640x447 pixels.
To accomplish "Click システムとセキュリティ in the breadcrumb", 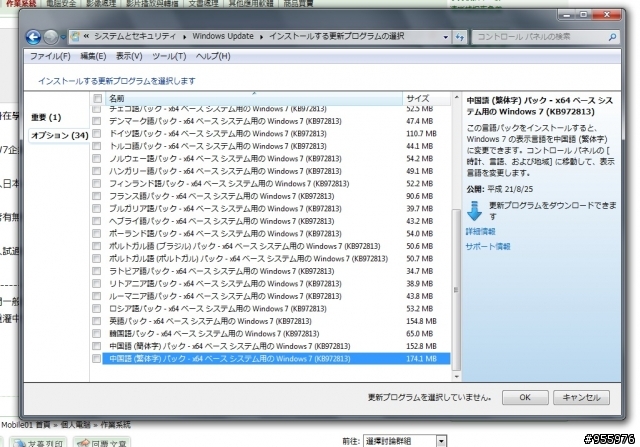I will [x=135, y=36].
